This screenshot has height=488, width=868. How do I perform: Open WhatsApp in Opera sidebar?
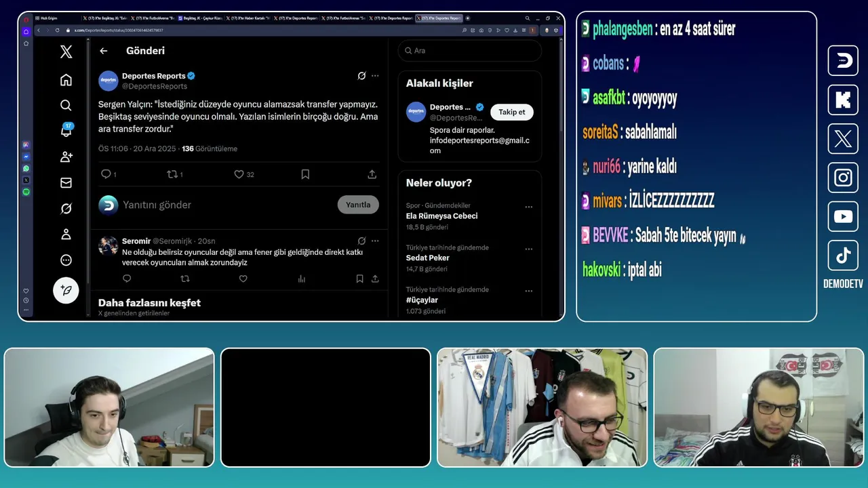(26, 168)
